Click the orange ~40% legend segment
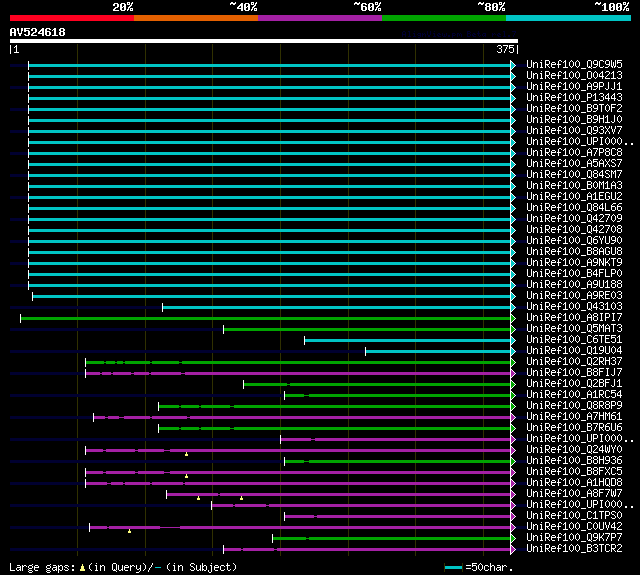640x575 pixels. [x=196, y=18]
